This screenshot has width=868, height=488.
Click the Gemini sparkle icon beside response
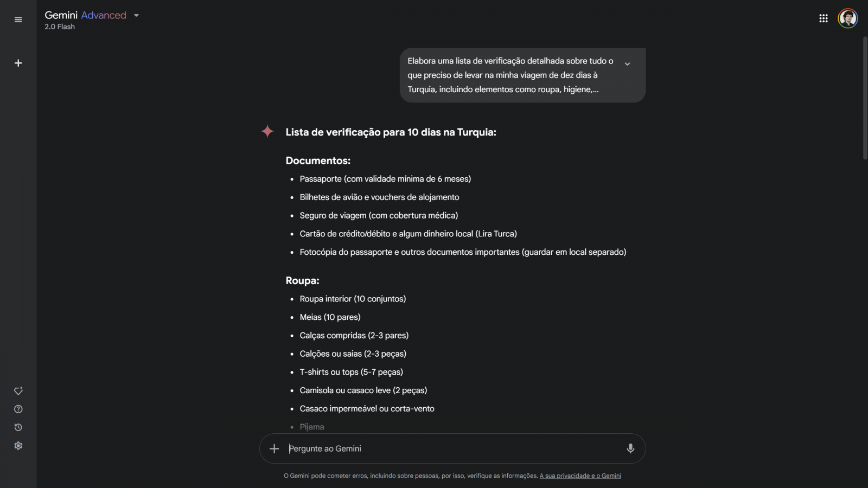[267, 131]
